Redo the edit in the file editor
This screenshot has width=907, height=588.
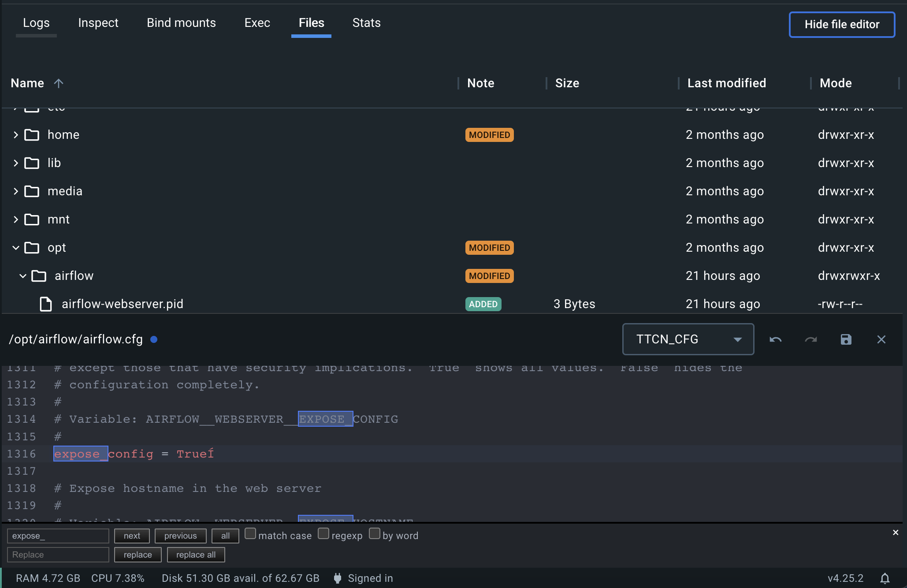click(x=811, y=339)
